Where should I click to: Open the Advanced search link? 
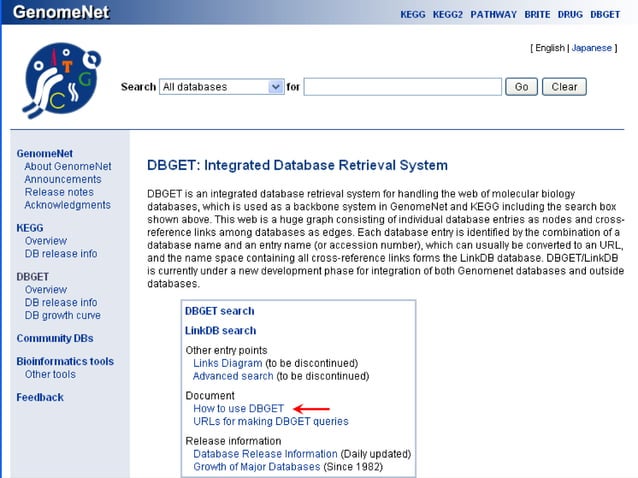[233, 376]
